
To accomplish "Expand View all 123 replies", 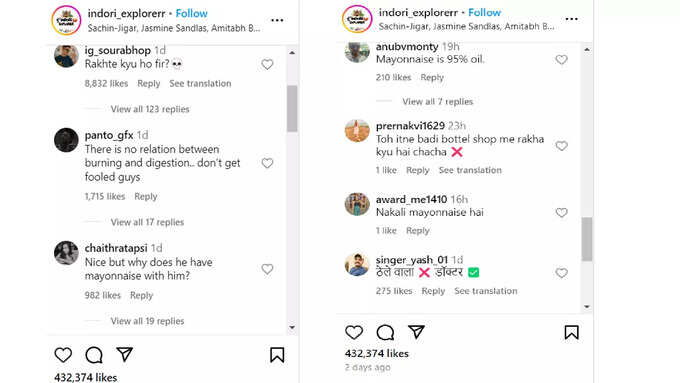I will pyautogui.click(x=150, y=109).
